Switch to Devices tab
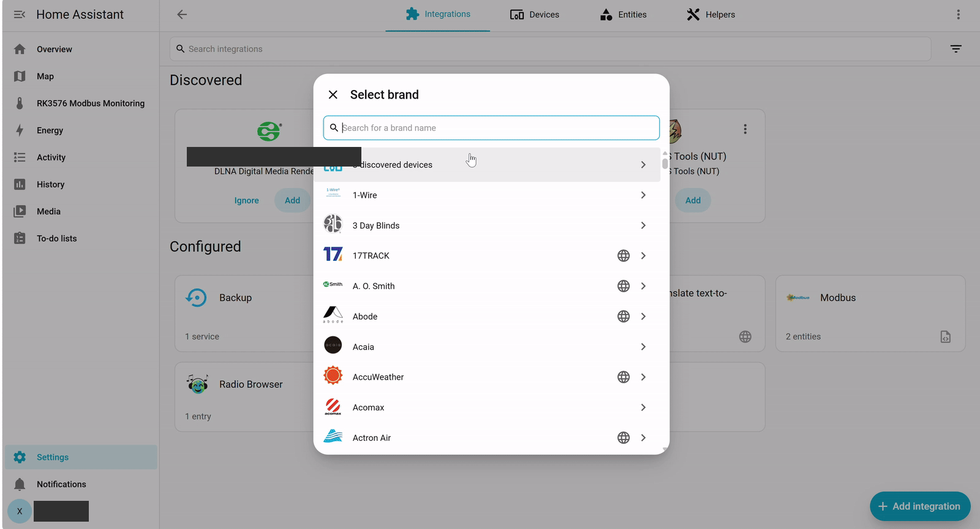The width and height of the screenshot is (980, 529). pyautogui.click(x=535, y=15)
